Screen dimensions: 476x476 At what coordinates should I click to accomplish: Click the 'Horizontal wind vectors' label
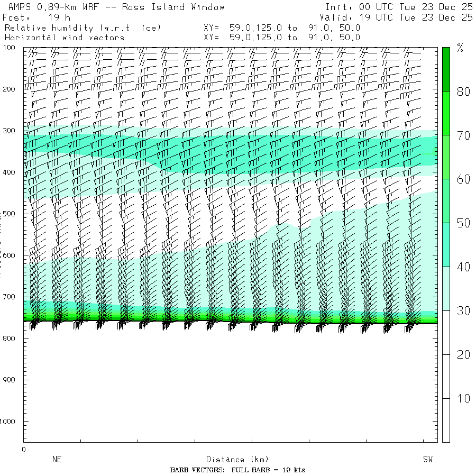tap(65, 38)
